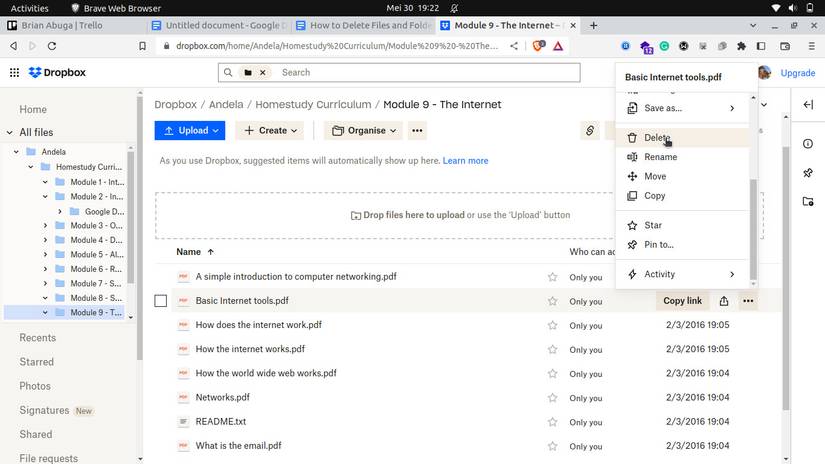Star the Networks.pdf file
825x464 pixels.
click(552, 398)
